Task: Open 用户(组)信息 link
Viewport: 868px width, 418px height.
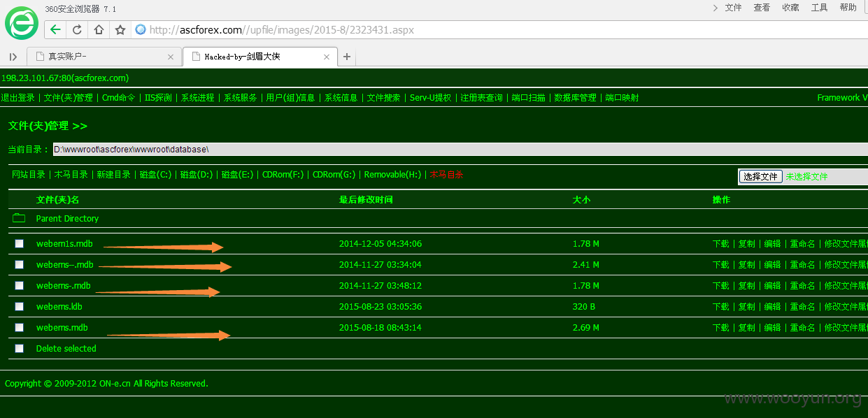Action: point(291,98)
